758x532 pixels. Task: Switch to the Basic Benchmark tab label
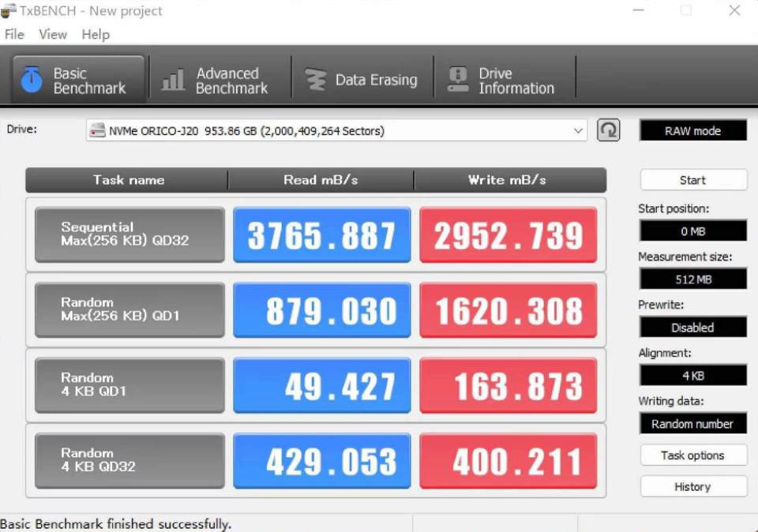(x=89, y=81)
